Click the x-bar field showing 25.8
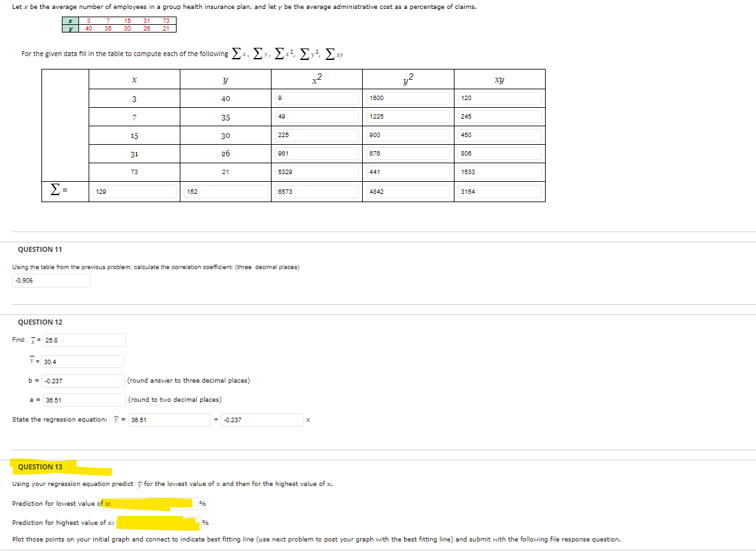Viewport: 756px width, 551px height. [83, 339]
